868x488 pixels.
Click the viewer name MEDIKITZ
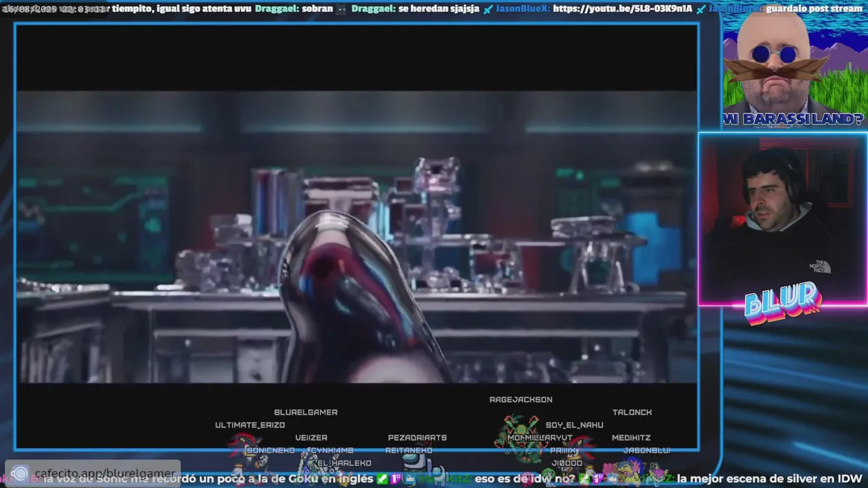click(x=631, y=438)
